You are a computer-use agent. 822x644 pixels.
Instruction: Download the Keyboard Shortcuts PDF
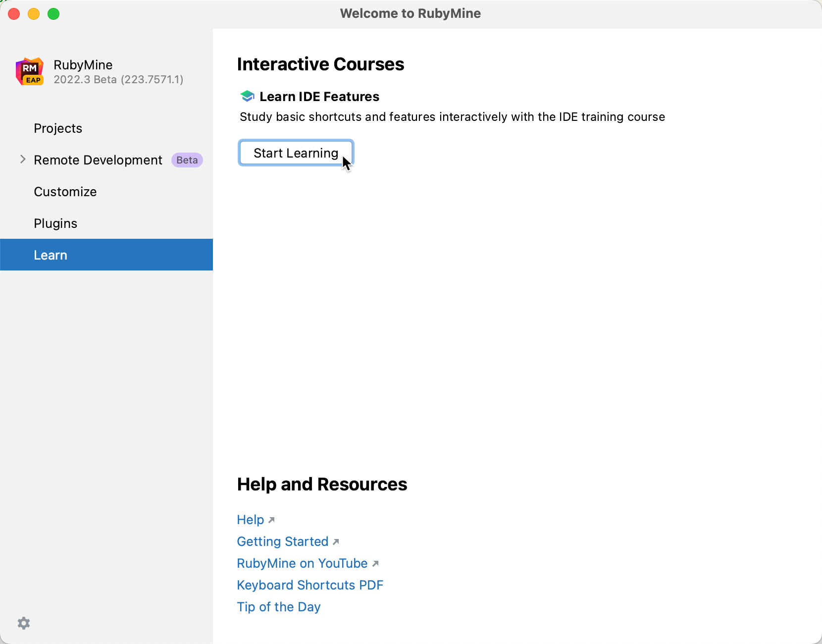point(310,585)
